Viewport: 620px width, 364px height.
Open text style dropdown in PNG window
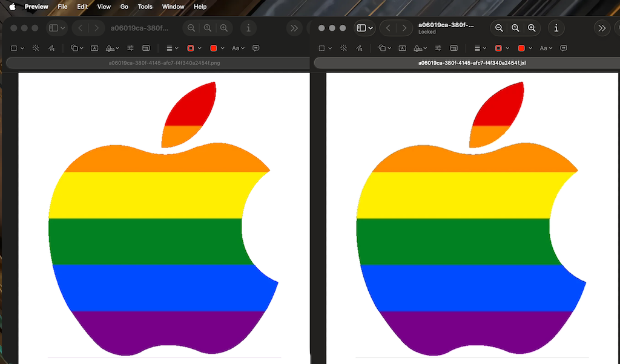[238, 48]
